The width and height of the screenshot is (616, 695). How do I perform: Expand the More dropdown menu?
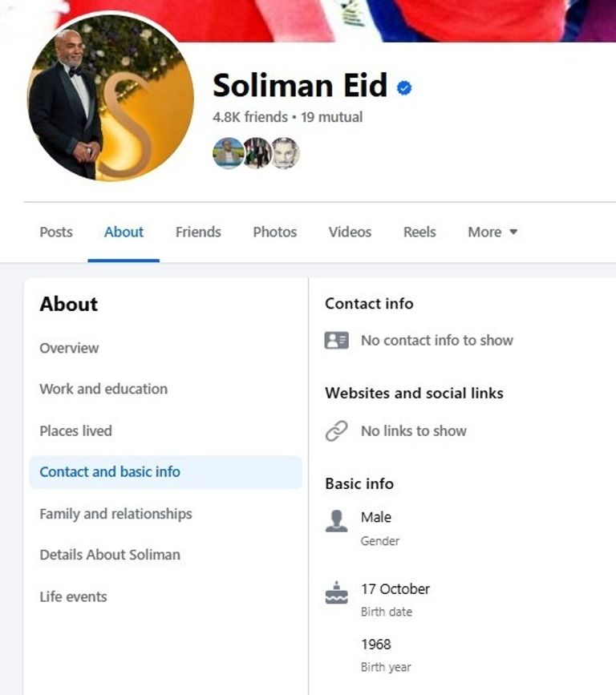point(492,232)
